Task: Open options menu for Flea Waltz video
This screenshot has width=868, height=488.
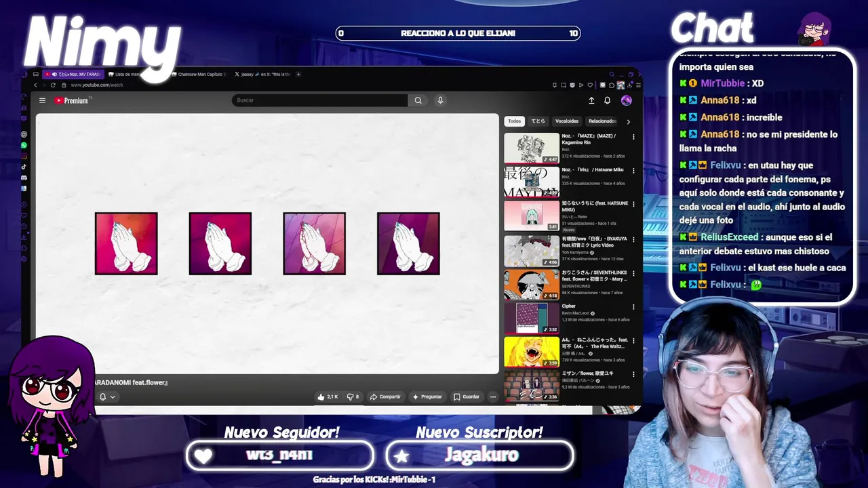Action: 633,341
